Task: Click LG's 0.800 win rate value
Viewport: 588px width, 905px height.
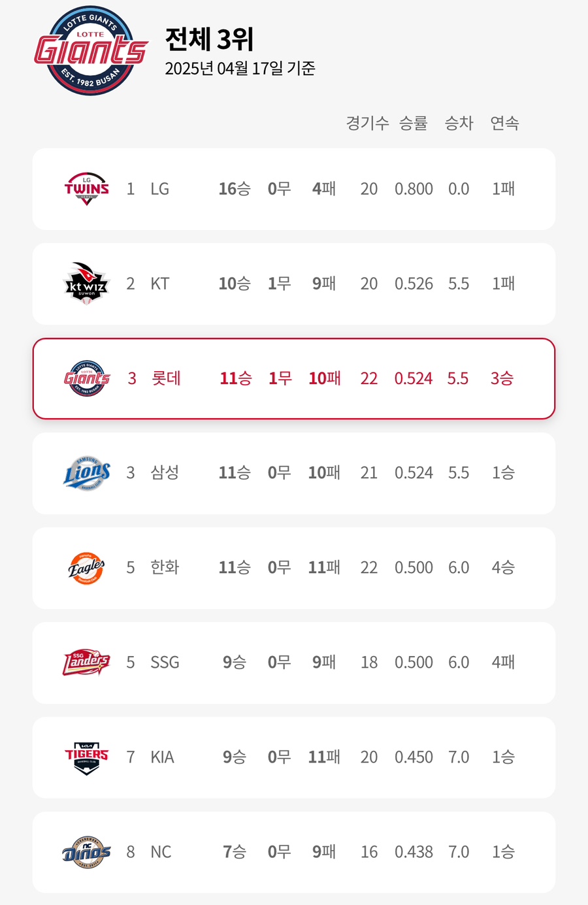Action: pos(414,189)
